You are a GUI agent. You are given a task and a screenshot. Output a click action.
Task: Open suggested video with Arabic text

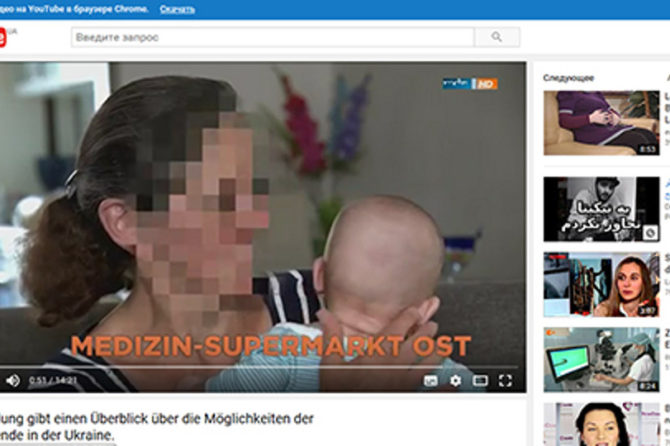point(601,209)
